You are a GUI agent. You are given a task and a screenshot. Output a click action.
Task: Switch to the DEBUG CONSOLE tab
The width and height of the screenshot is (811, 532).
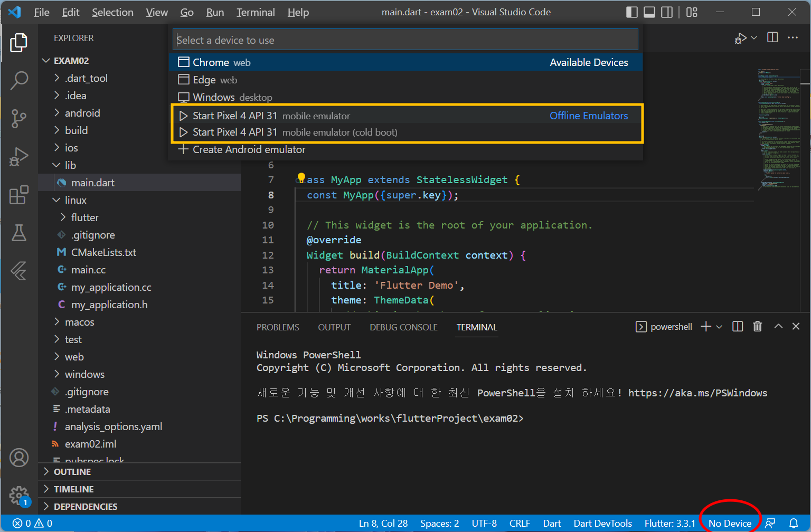(403, 327)
